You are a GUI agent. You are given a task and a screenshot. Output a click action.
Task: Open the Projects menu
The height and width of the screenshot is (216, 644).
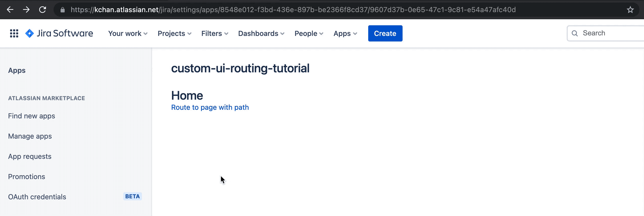(174, 33)
